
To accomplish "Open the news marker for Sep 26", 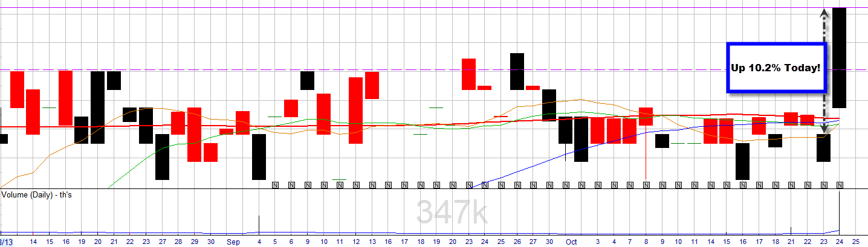I will tap(517, 185).
